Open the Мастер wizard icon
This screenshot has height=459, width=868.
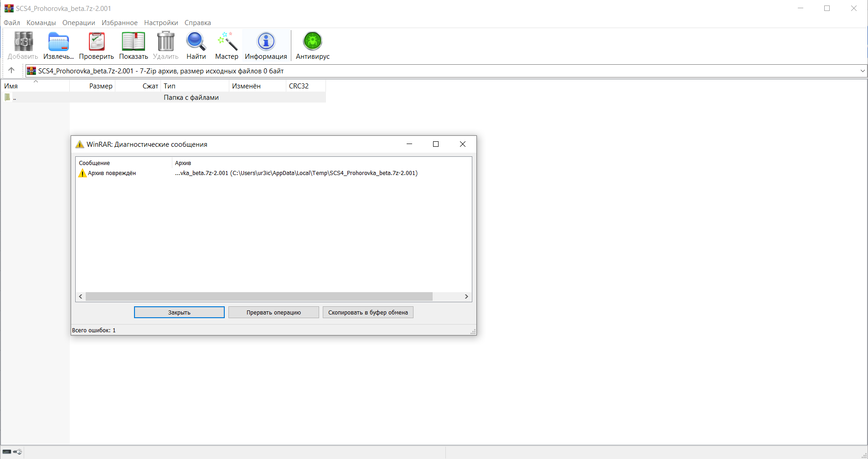(227, 42)
